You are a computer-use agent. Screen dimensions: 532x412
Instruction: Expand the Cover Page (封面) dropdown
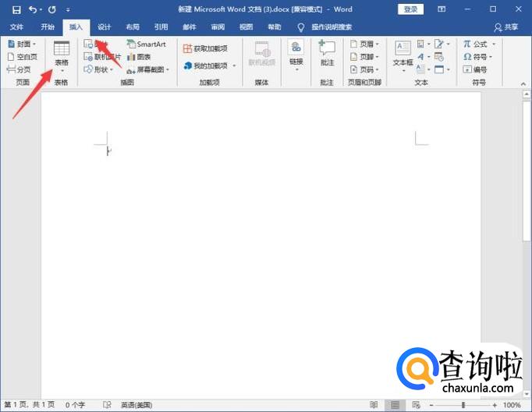coord(22,44)
